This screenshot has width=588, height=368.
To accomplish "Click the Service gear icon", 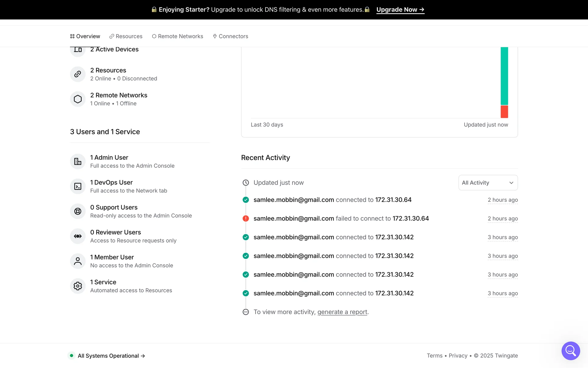I will 78,286.
